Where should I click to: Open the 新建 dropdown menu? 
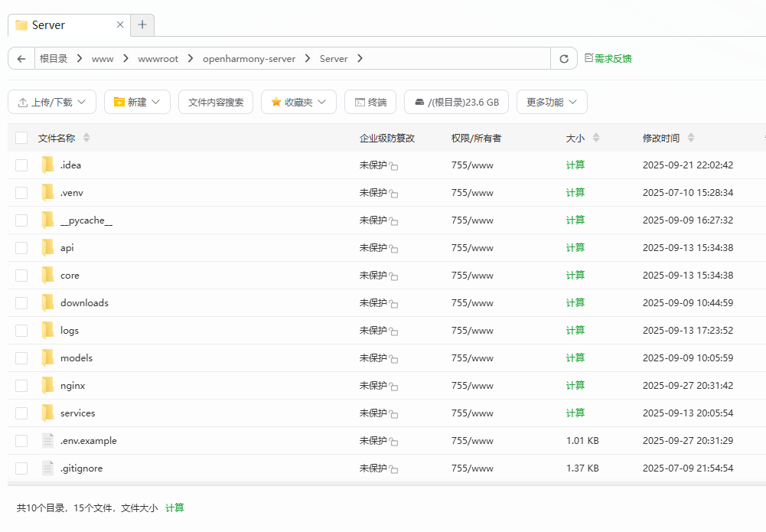(x=137, y=102)
